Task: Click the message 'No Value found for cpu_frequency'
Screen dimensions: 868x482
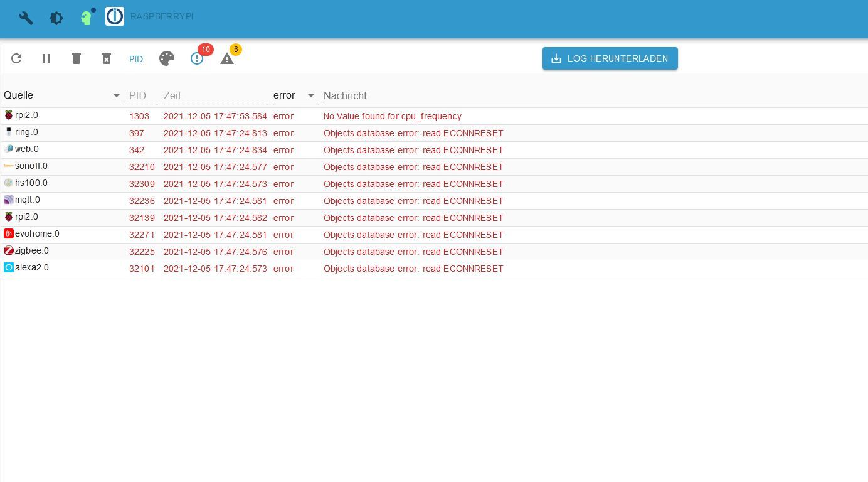Action: tap(393, 116)
